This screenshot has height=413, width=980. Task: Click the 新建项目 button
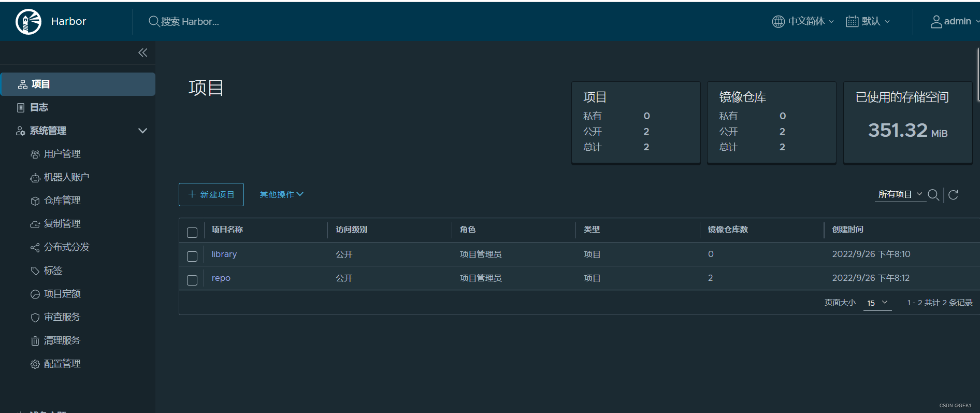point(211,195)
